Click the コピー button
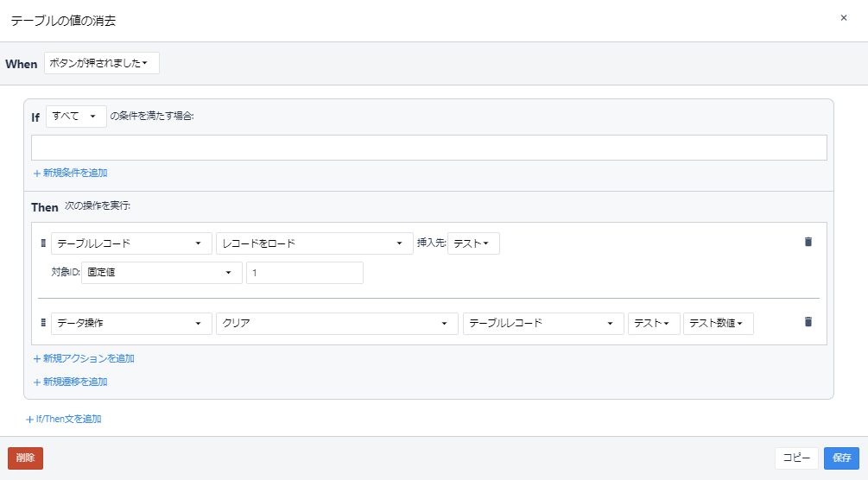This screenshot has height=480, width=868. pyautogui.click(x=796, y=458)
